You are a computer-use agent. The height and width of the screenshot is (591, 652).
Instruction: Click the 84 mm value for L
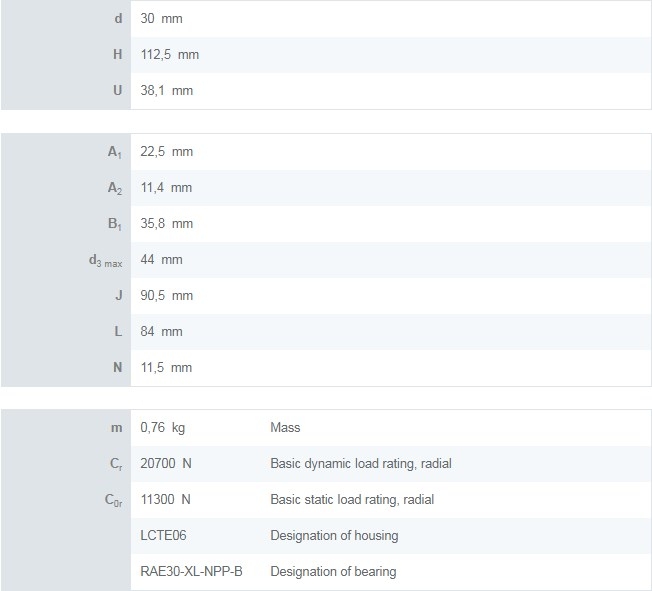(162, 331)
